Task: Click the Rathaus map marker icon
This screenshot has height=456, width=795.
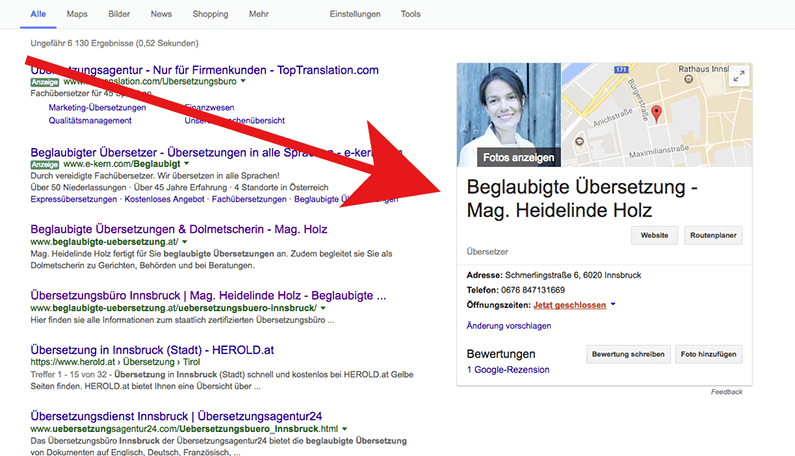Action: pyautogui.click(x=689, y=79)
